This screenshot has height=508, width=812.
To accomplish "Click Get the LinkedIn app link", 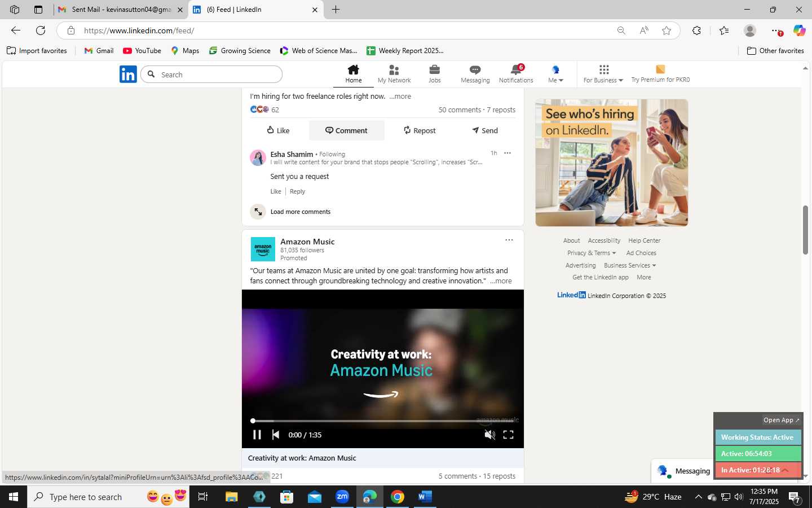I will coord(601,277).
